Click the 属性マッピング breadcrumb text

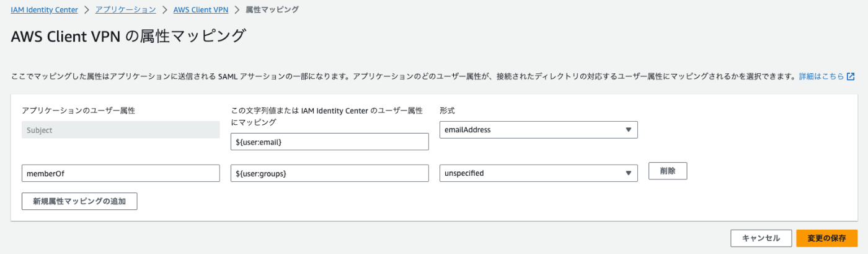pos(272,10)
